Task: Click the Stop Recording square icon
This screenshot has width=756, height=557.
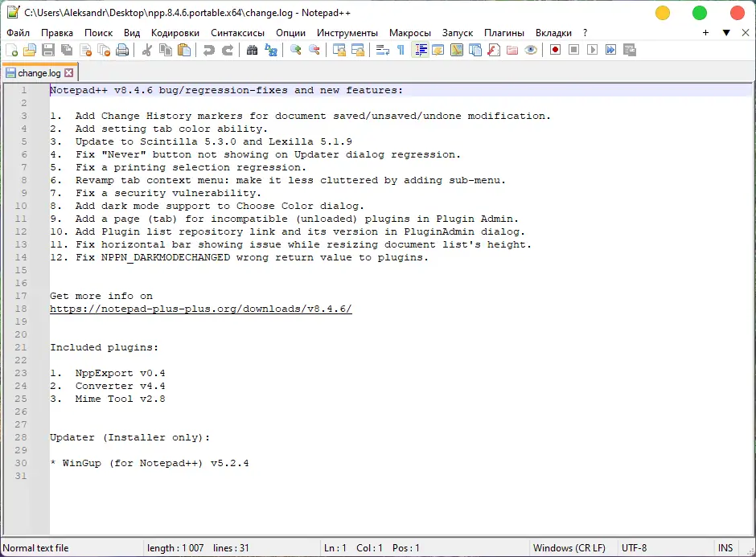Action: (x=573, y=50)
